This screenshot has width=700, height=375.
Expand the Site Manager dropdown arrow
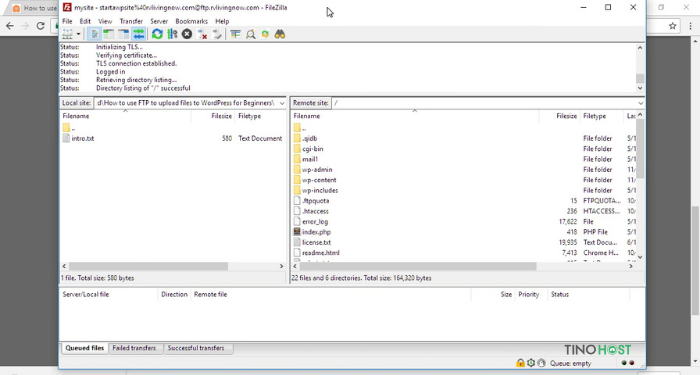pos(78,34)
